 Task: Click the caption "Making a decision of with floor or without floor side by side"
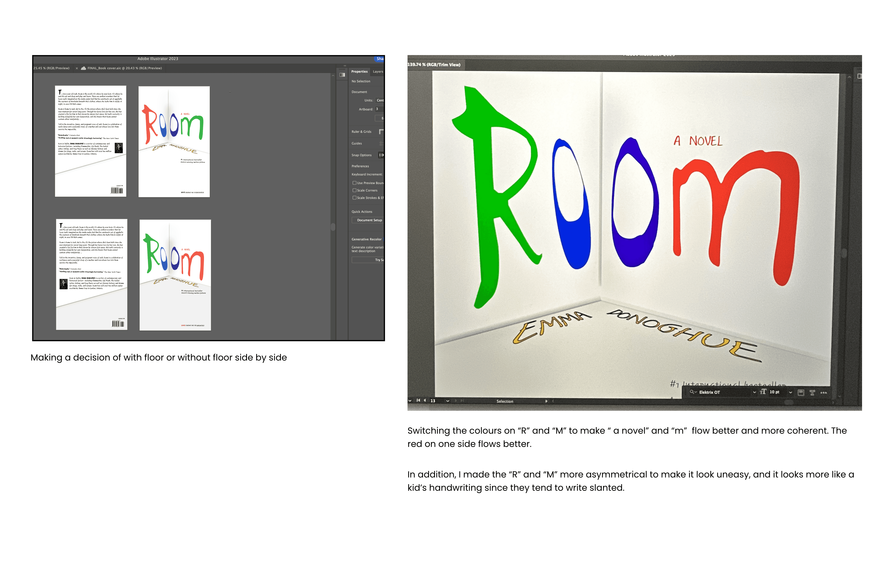[159, 358]
